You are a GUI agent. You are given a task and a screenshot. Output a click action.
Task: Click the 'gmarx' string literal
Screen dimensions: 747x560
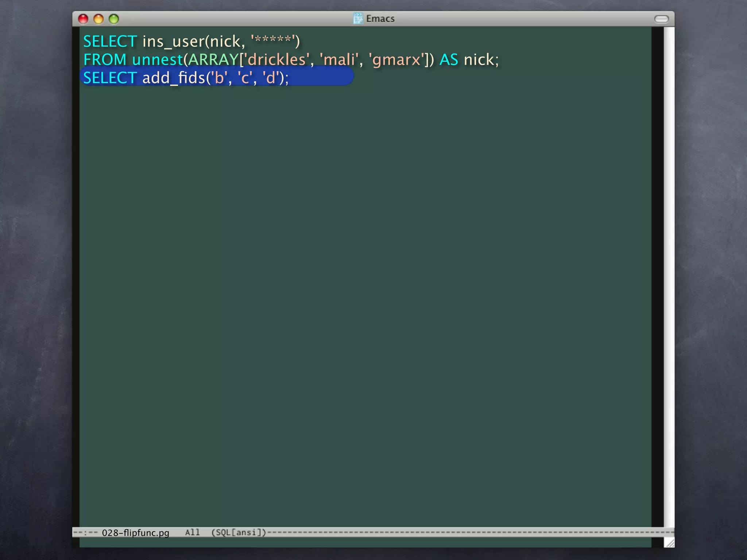[396, 60]
